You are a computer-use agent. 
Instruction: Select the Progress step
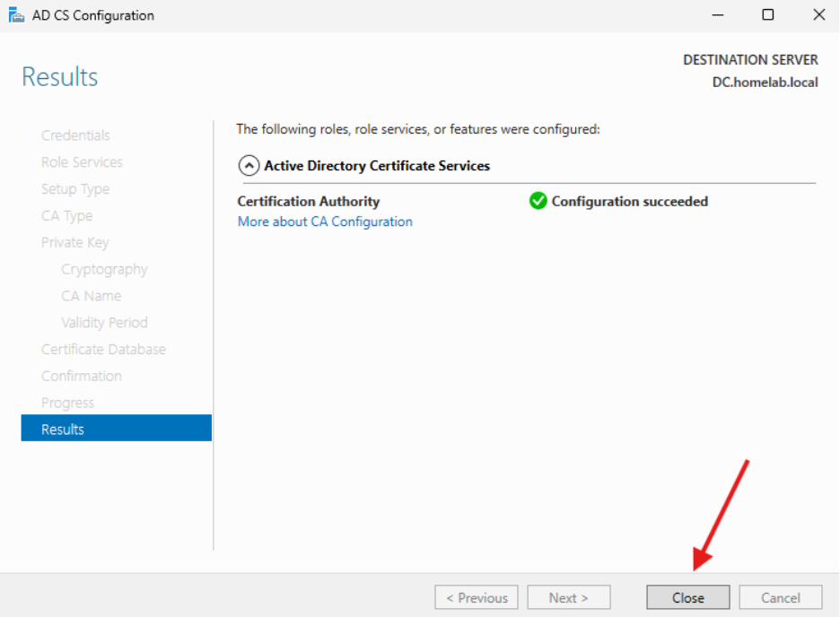coord(67,402)
